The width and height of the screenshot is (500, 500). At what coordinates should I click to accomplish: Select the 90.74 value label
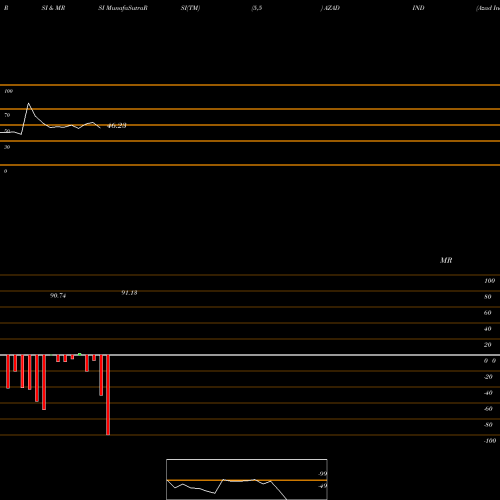click(x=58, y=296)
